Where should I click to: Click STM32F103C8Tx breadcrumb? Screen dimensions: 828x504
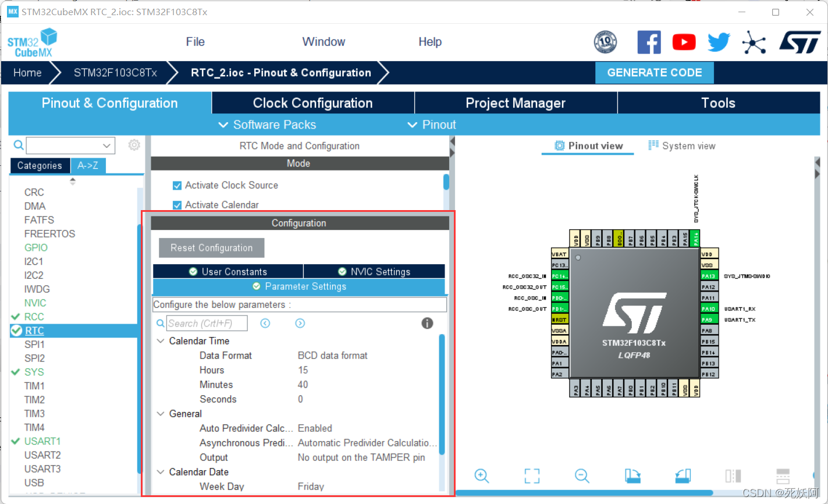(115, 73)
